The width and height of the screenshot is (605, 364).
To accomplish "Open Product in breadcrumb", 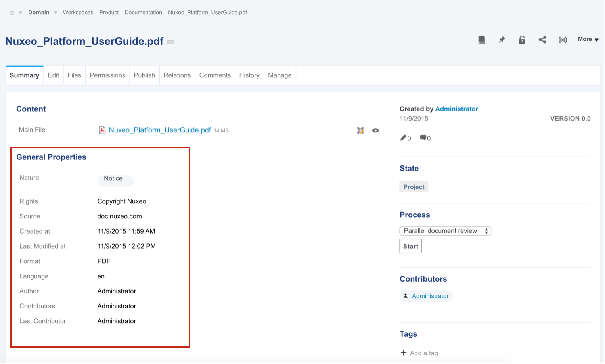I will click(x=109, y=12).
